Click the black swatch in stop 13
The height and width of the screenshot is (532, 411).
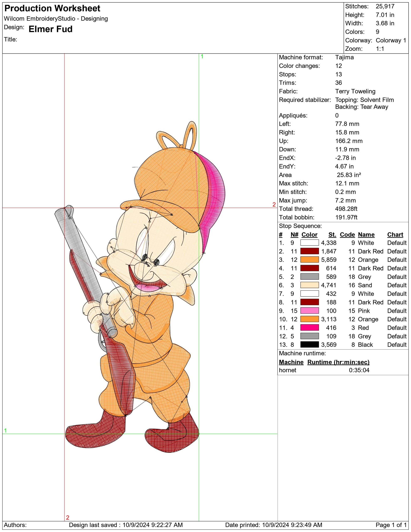tap(309, 344)
